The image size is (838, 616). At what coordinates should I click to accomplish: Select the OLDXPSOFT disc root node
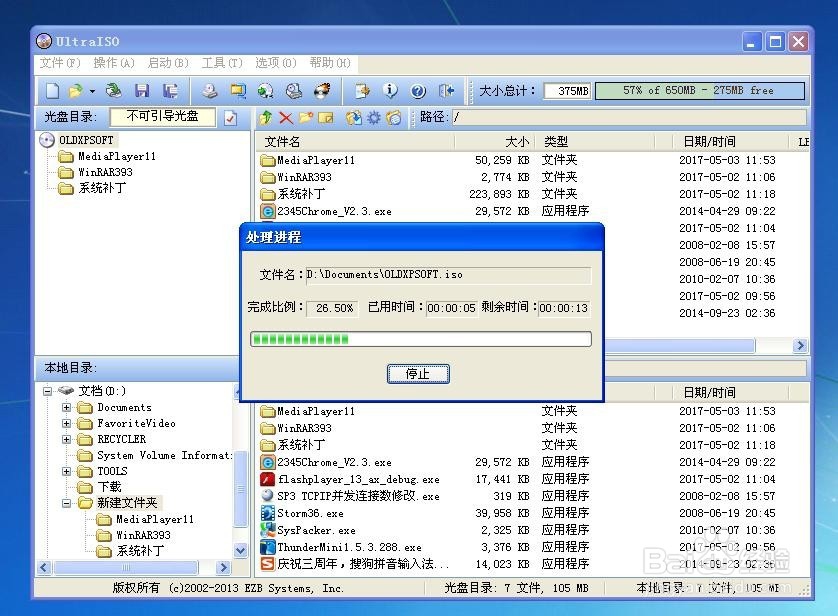pyautogui.click(x=86, y=140)
